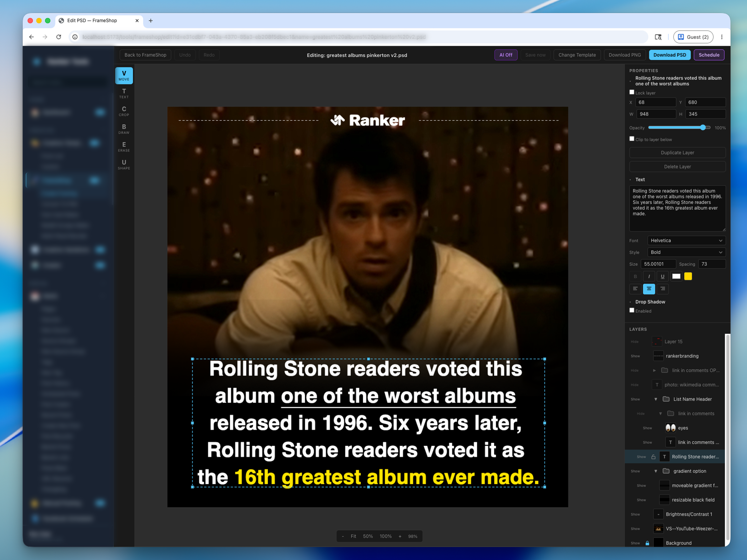Toggle visibility of Layer 15
747x560 pixels.
(x=634, y=342)
